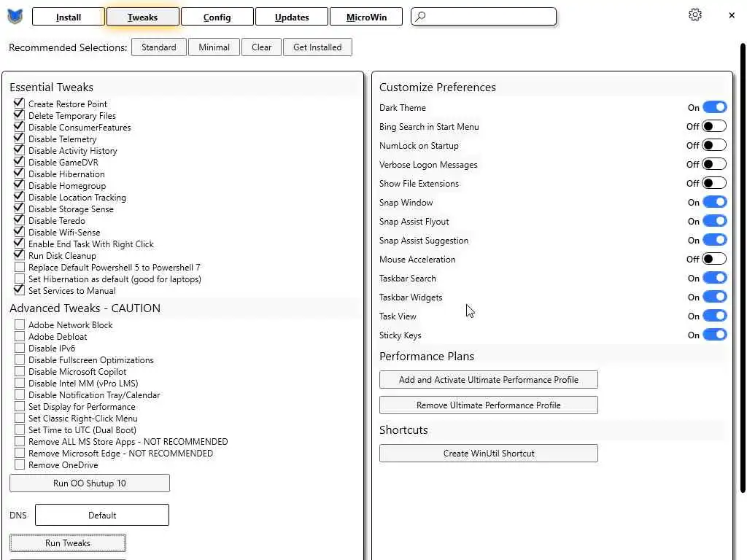This screenshot has width=747, height=560.
Task: Click the Get Installed button
Action: (x=317, y=47)
